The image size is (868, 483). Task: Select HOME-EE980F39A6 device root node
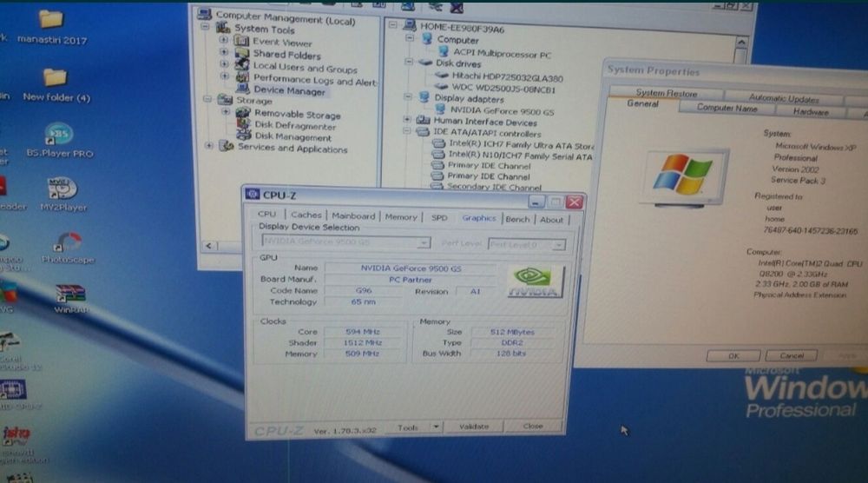(x=462, y=28)
